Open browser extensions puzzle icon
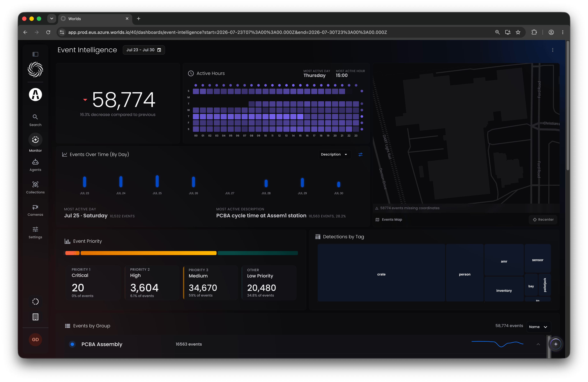588x382 pixels. click(534, 32)
